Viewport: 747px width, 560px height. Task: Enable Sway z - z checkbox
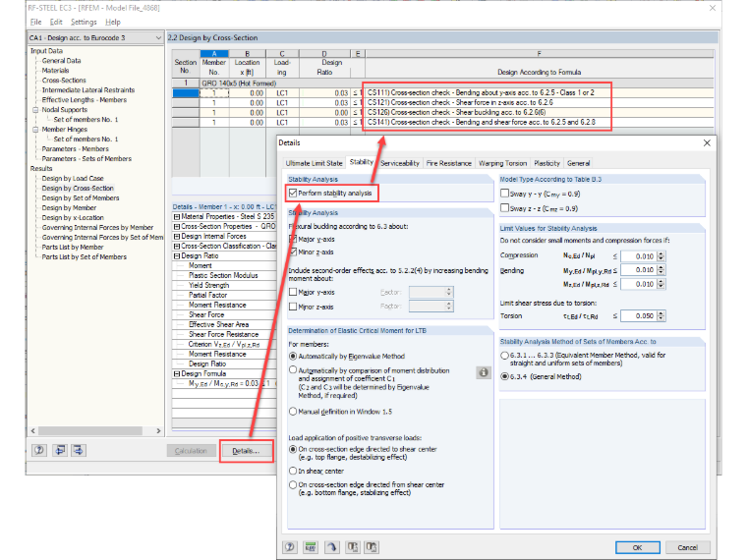click(505, 208)
